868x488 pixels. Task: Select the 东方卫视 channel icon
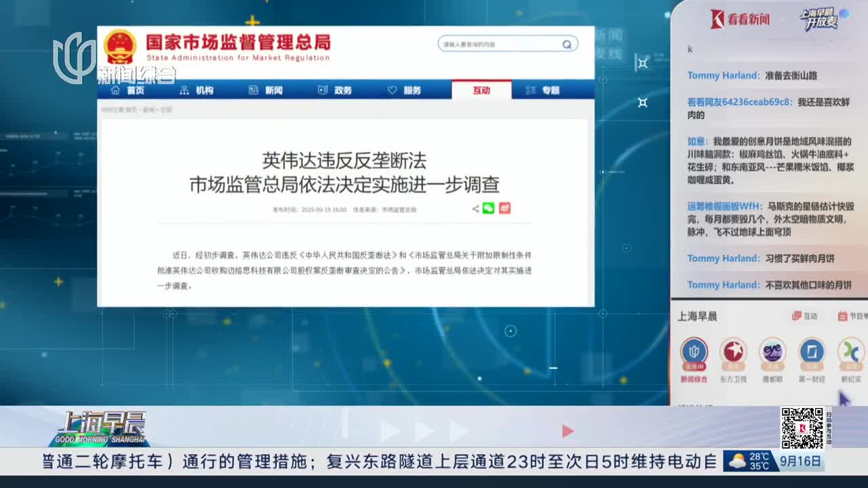click(733, 352)
